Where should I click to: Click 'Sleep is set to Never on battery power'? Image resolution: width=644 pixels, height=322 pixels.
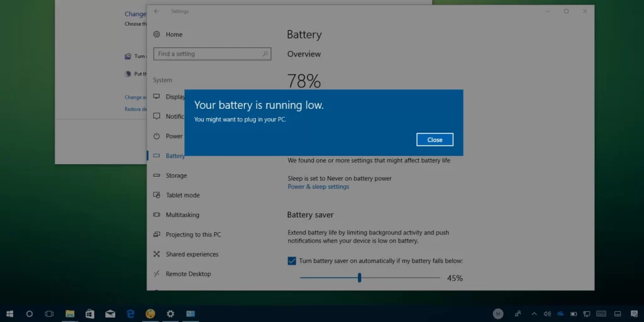pyautogui.click(x=340, y=178)
